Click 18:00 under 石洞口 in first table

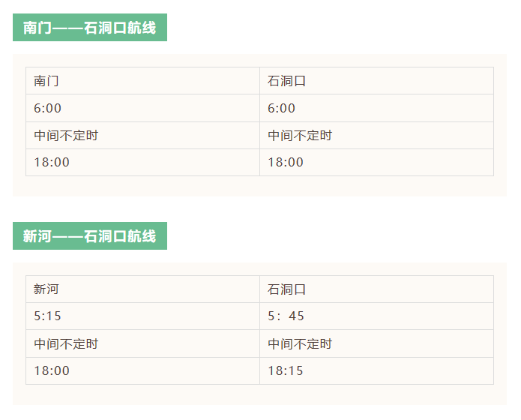[286, 162]
